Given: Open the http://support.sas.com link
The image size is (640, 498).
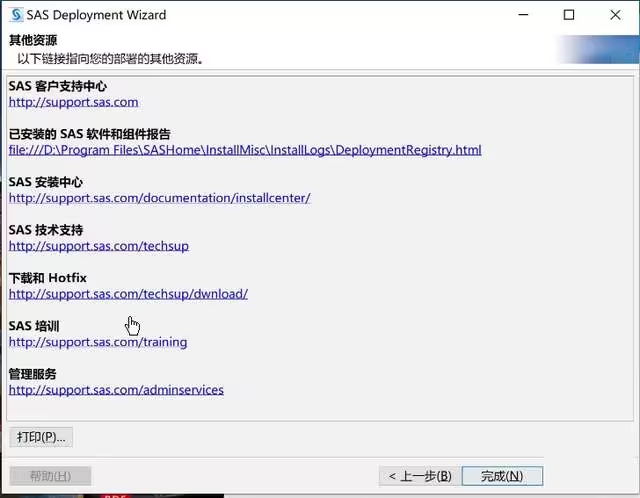Looking at the screenshot, I should click(73, 102).
